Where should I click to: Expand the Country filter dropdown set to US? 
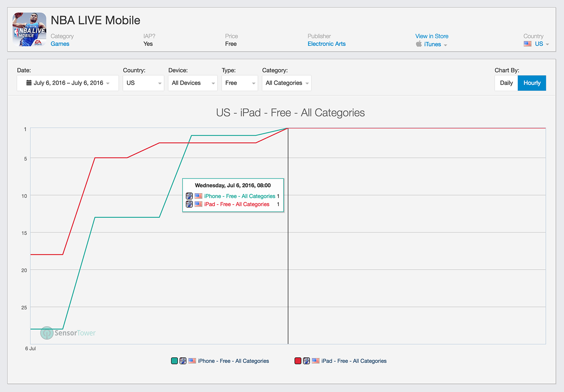[144, 83]
